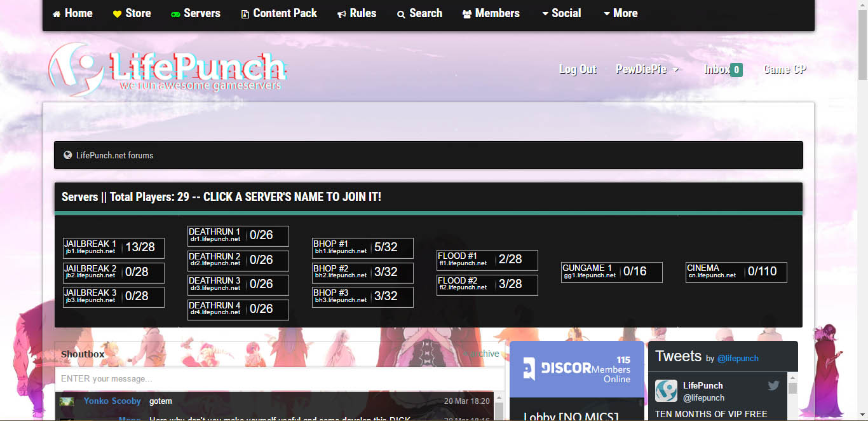868x421 pixels.
Task: Click the Home house icon in navbar
Action: coord(57,14)
